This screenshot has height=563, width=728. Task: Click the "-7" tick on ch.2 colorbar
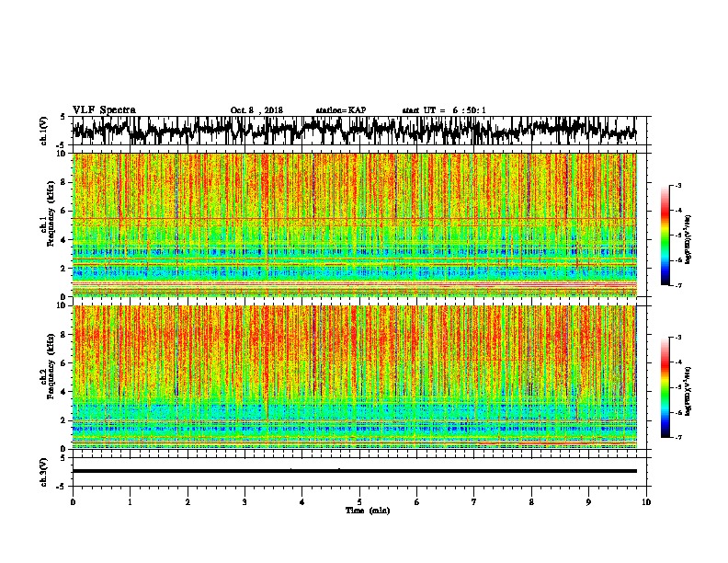click(677, 437)
